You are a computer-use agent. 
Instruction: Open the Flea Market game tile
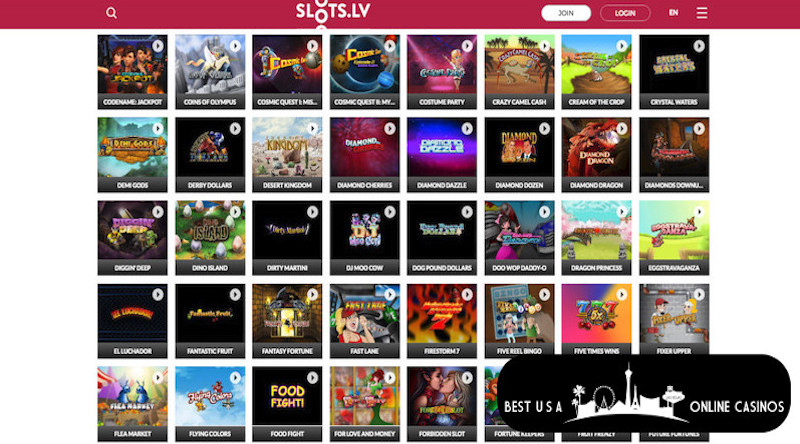(133, 404)
